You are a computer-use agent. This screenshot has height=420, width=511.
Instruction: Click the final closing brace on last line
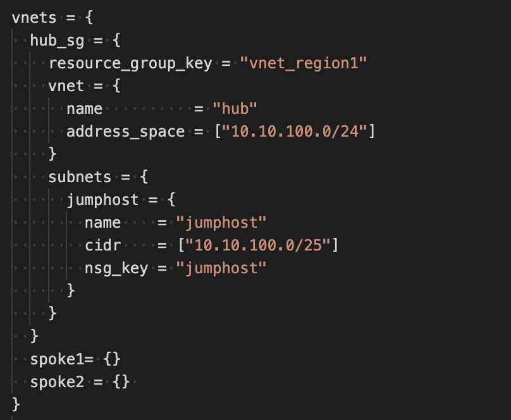coord(16,404)
